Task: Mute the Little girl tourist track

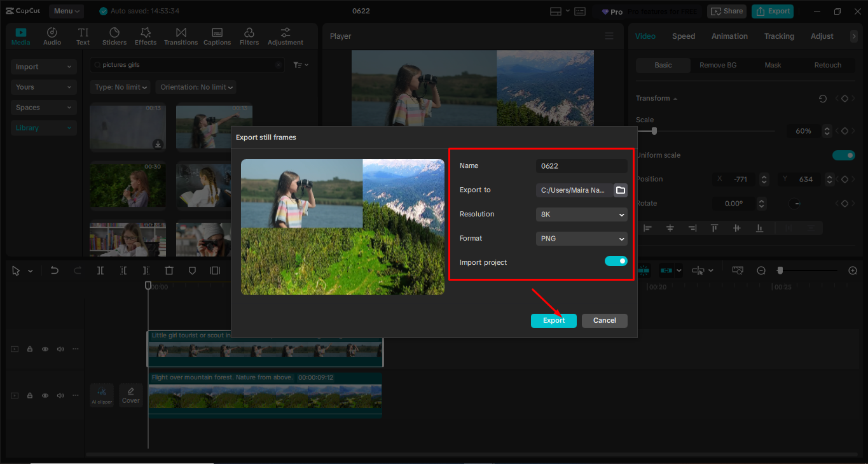Action: 60,349
